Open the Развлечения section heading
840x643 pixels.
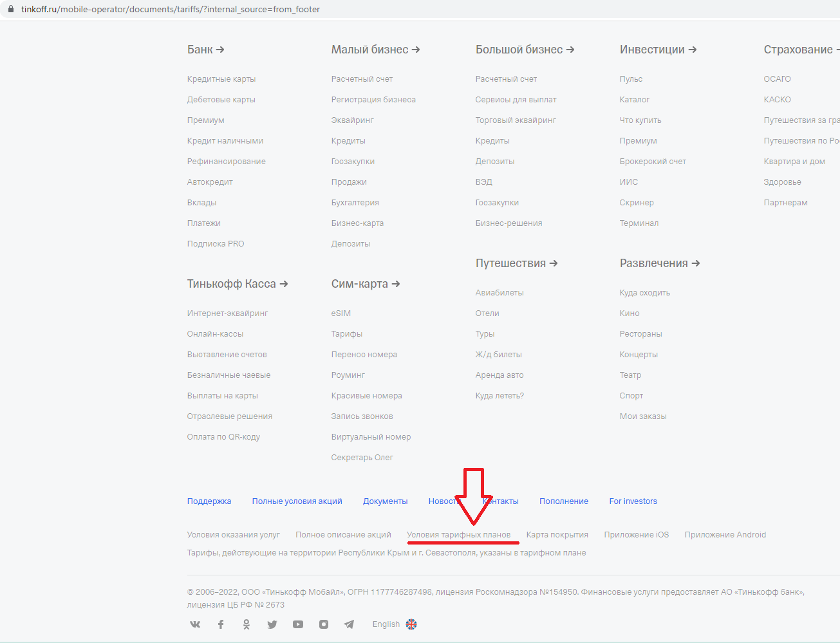pyautogui.click(x=660, y=263)
